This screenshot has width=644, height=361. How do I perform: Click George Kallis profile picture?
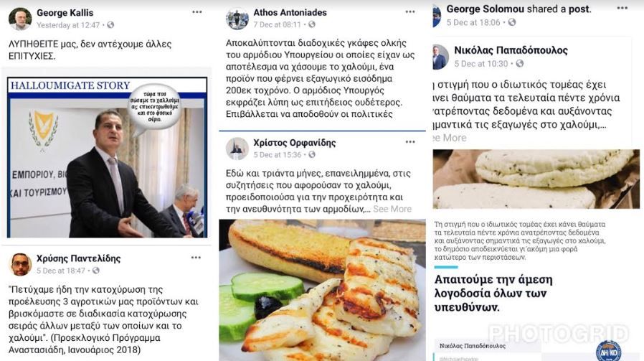tap(19, 19)
